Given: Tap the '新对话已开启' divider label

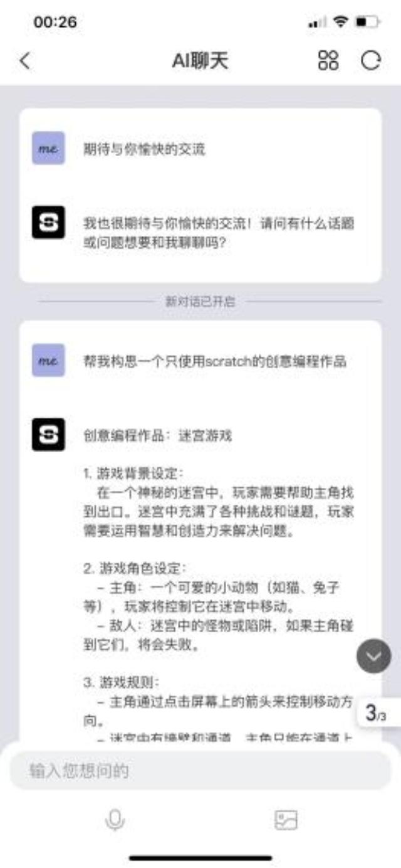Looking at the screenshot, I should (200, 302).
